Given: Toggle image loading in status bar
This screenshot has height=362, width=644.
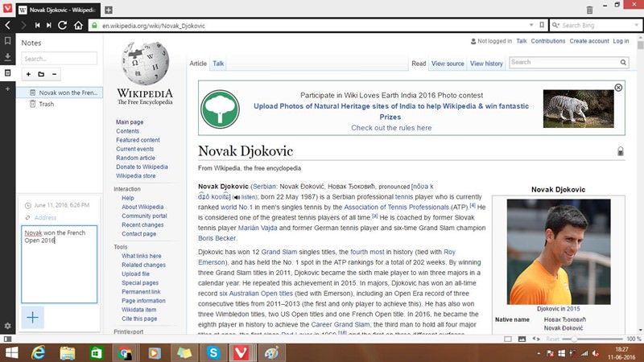Looking at the screenshot, I should click(x=522, y=339).
